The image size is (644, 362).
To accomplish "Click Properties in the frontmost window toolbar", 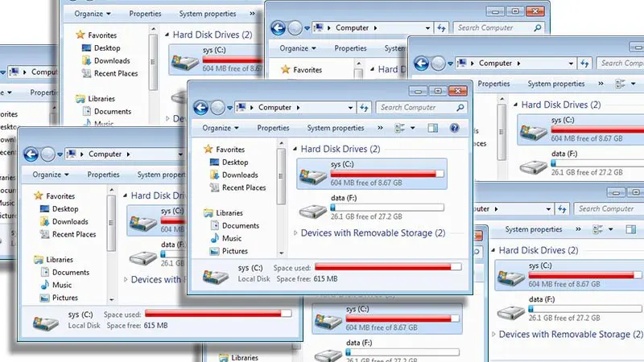I will 273,128.
